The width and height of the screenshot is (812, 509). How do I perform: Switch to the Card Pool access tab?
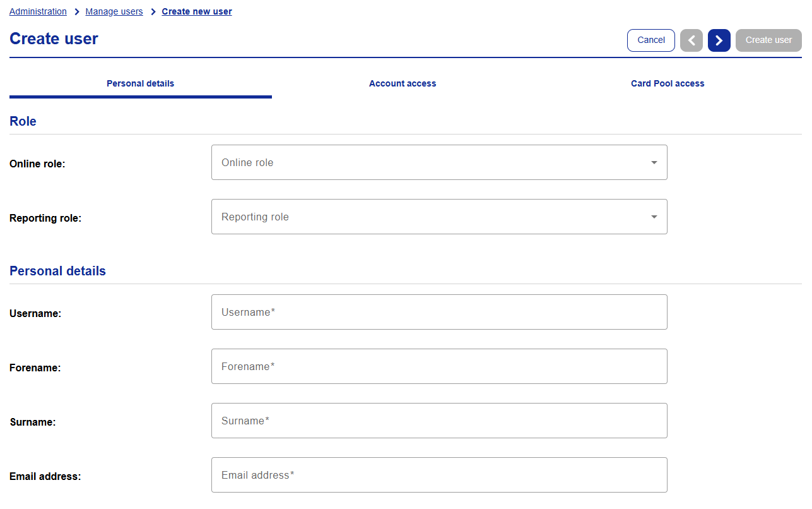[x=668, y=84]
